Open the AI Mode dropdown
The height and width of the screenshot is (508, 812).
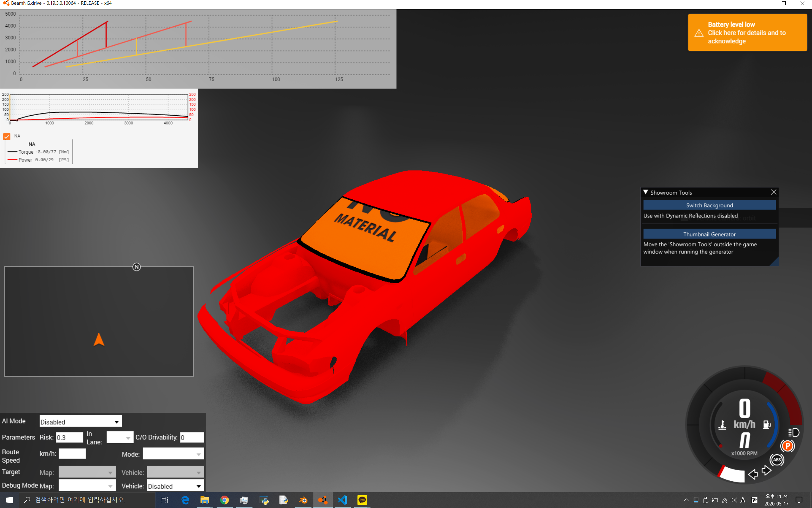tap(81, 421)
